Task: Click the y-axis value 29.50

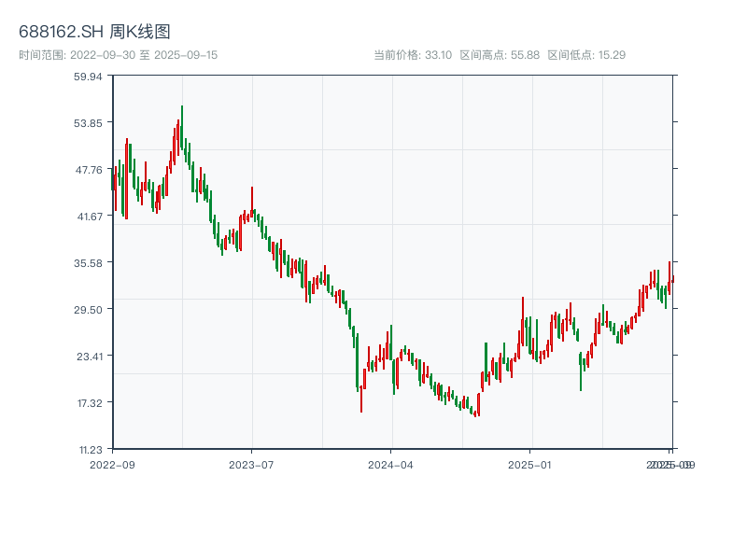Action: pos(88,310)
